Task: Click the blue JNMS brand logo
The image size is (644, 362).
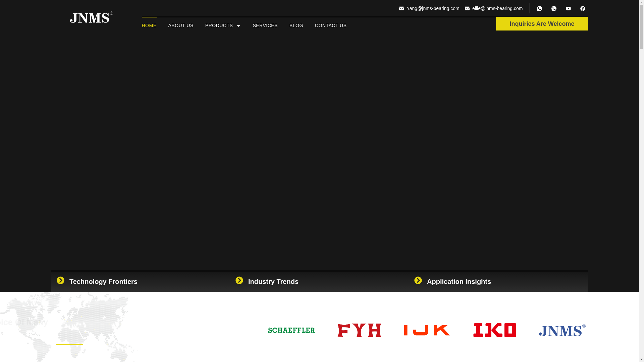Action: (x=562, y=330)
